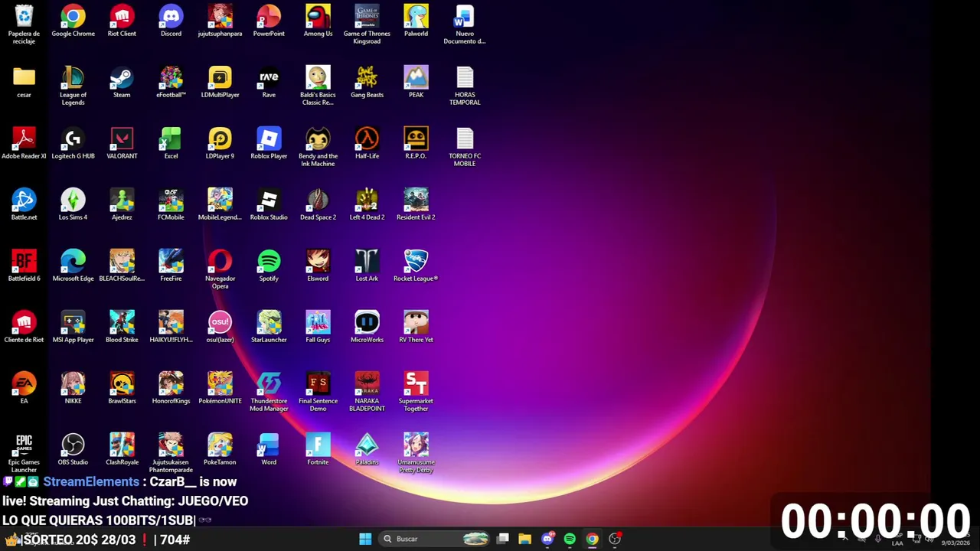Click the Paladins desktop icon
Viewport: 980px width, 551px height.
(x=367, y=450)
